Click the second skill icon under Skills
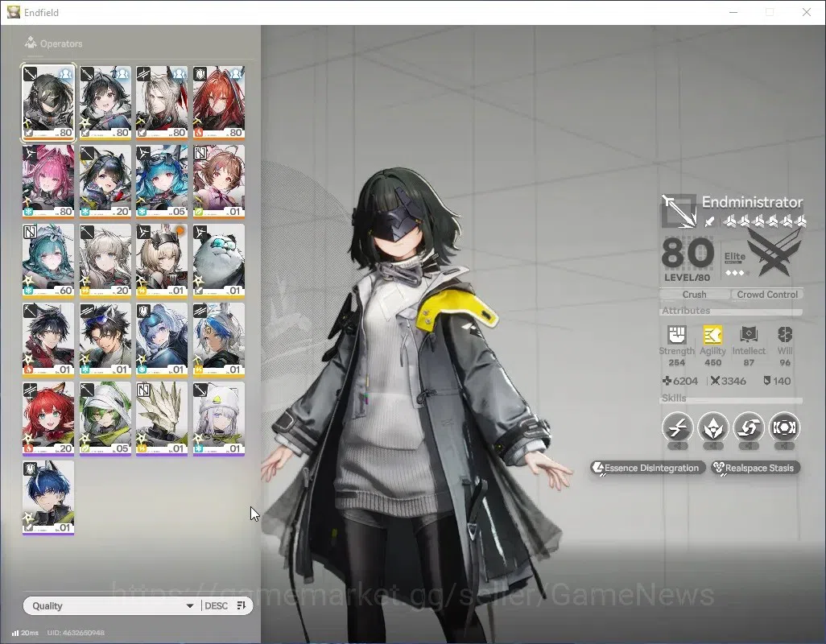Viewport: 826px width, 644px height. tap(712, 427)
